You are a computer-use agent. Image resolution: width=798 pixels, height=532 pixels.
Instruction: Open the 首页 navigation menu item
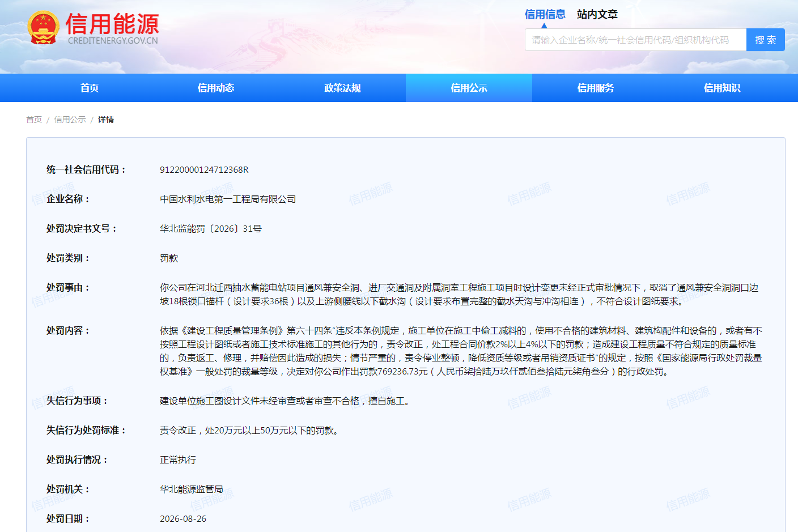pyautogui.click(x=90, y=88)
